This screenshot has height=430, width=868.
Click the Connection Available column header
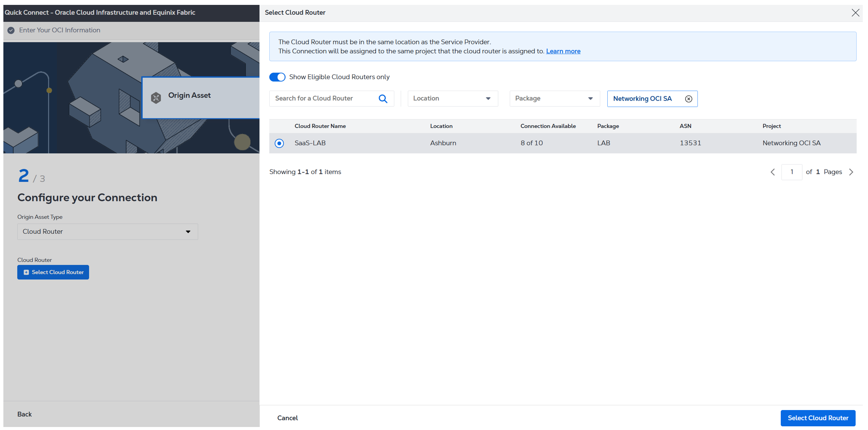point(548,126)
